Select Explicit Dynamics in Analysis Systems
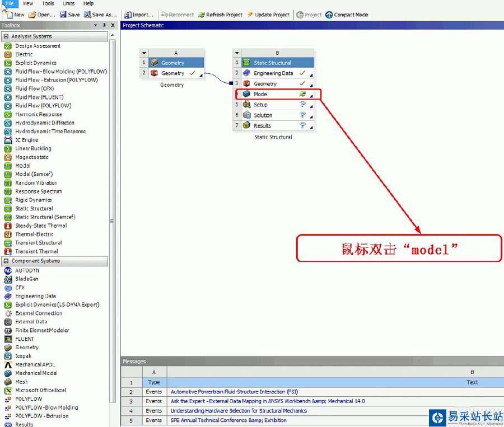Screen dimensions: 504x427 36,63
